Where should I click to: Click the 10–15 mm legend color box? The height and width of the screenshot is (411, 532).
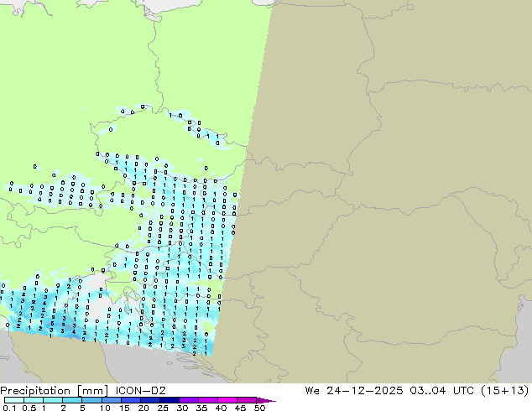click(x=111, y=400)
